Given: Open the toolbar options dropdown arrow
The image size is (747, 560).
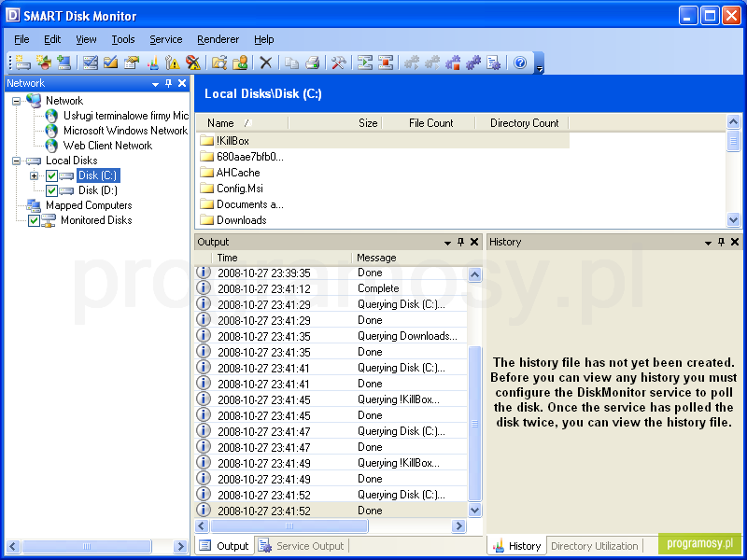Looking at the screenshot, I should pyautogui.click(x=540, y=68).
